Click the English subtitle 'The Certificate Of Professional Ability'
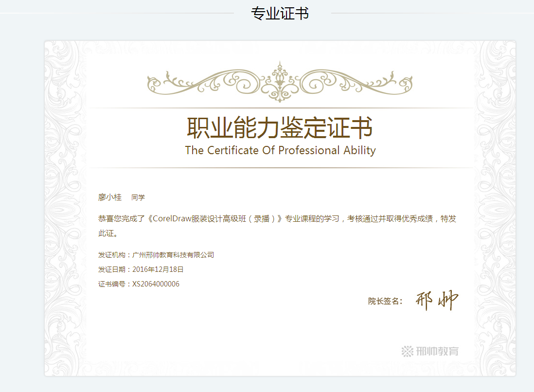The width and height of the screenshot is (534, 392). pos(280,150)
